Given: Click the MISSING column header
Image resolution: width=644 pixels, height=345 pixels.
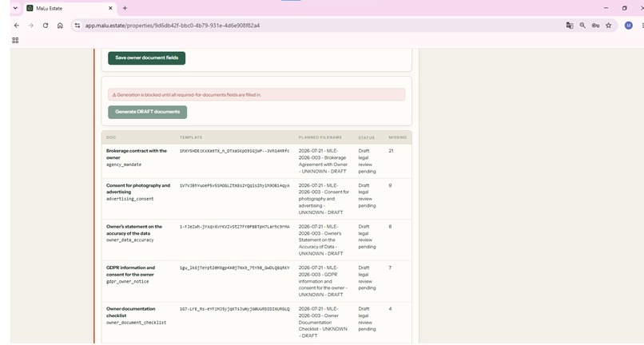Looking at the screenshot, I should click(398, 137).
